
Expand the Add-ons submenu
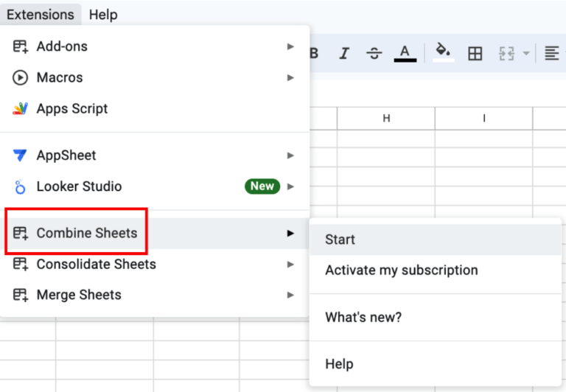coord(290,46)
